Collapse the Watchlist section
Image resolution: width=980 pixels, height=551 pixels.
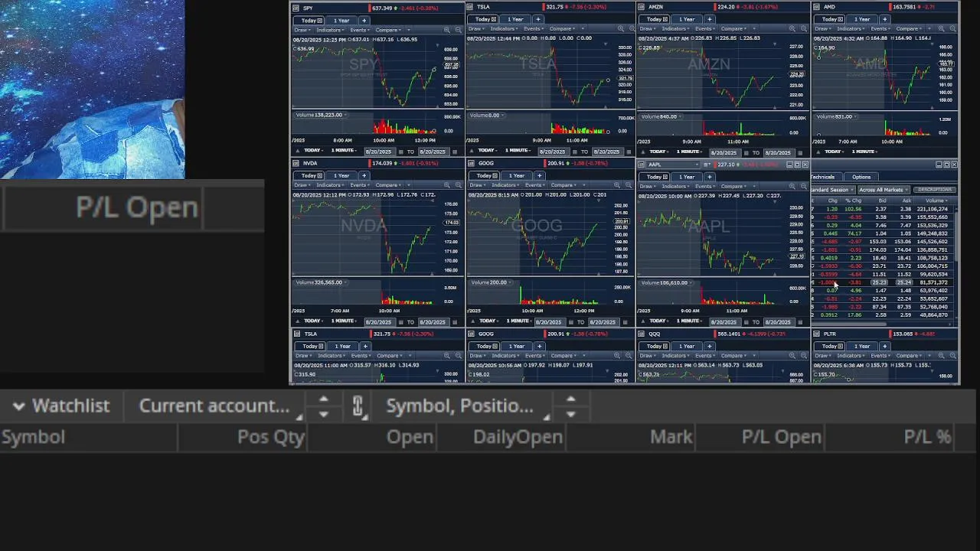19,406
